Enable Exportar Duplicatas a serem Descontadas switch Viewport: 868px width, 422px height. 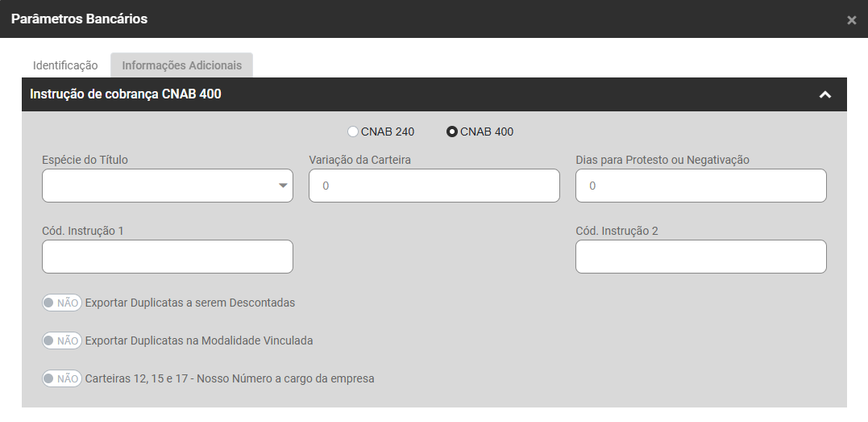[61, 303]
